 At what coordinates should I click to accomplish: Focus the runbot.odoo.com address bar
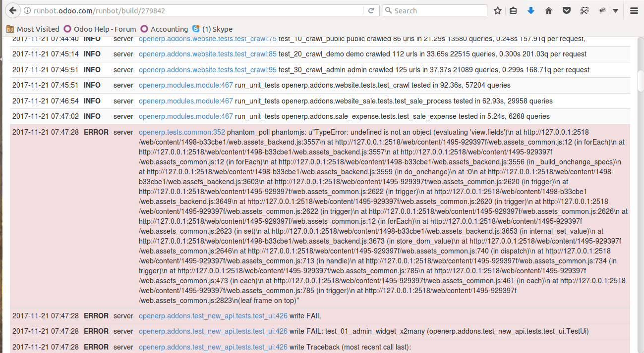pyautogui.click(x=198, y=10)
